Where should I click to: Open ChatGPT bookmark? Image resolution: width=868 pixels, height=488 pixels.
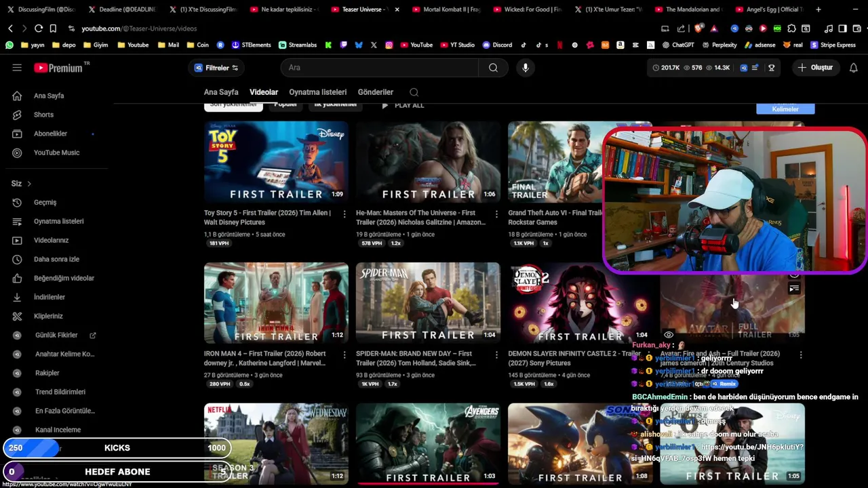[677, 45]
